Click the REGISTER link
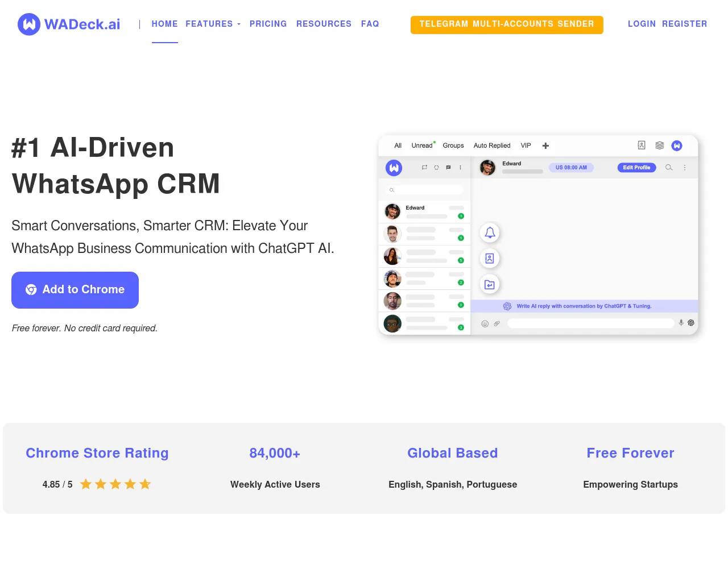 684,24
